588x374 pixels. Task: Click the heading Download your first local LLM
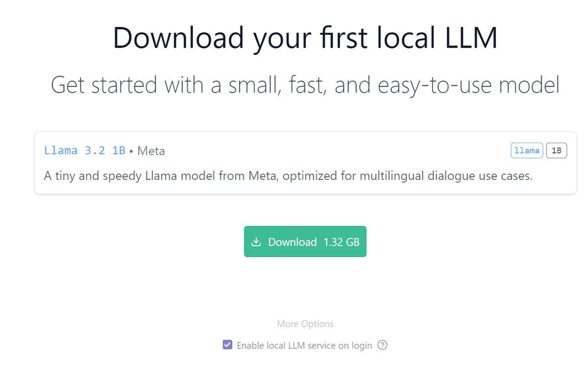(305, 38)
